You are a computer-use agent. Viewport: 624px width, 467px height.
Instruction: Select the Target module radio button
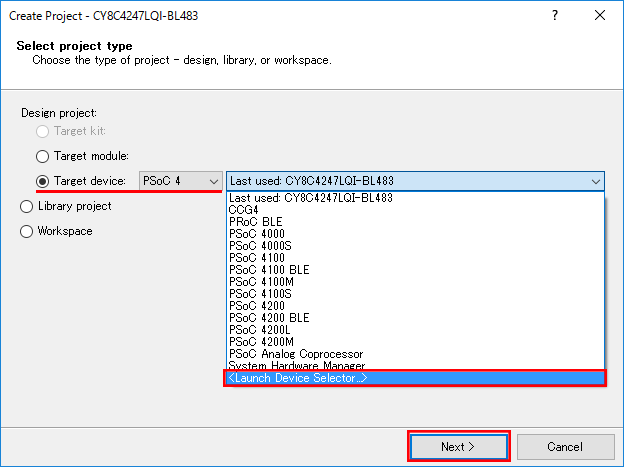point(43,156)
